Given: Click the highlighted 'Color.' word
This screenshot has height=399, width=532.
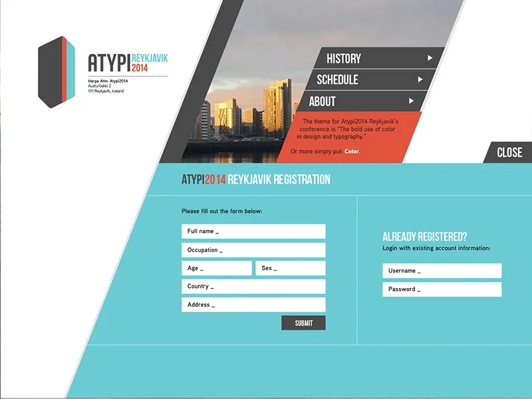Looking at the screenshot, I should click(352, 152).
